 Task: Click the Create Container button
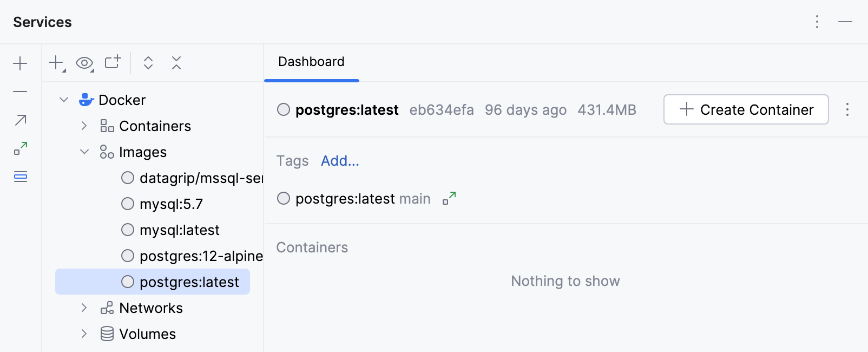[745, 109]
